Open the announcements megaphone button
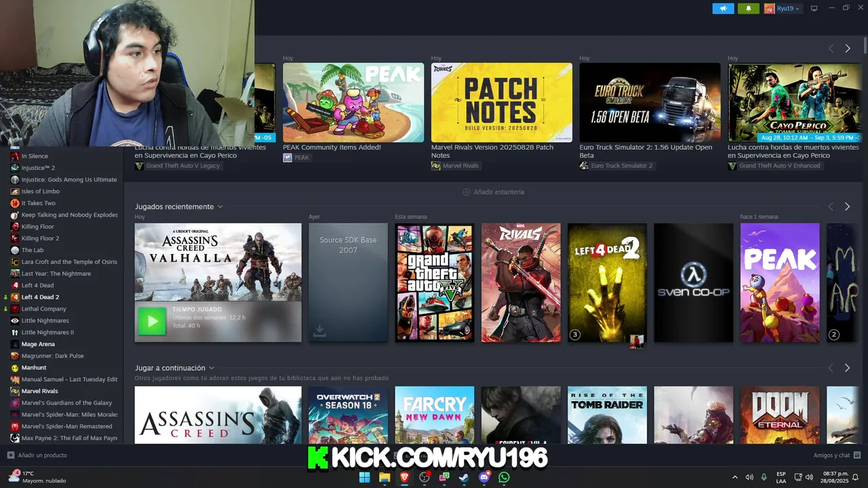The height and width of the screenshot is (488, 868). click(723, 8)
